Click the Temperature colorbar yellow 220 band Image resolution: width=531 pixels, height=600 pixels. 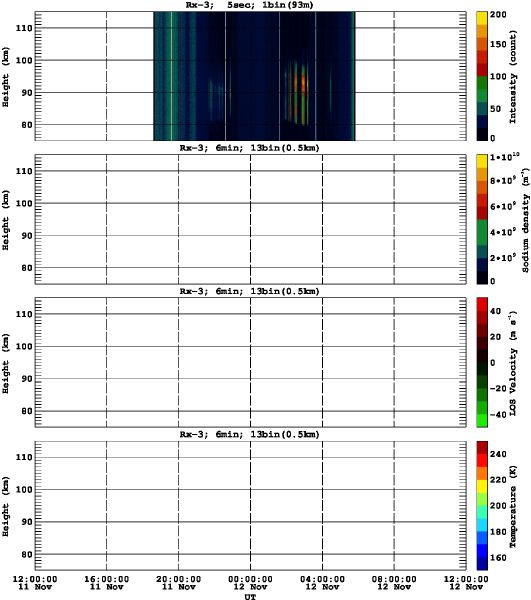(482, 486)
